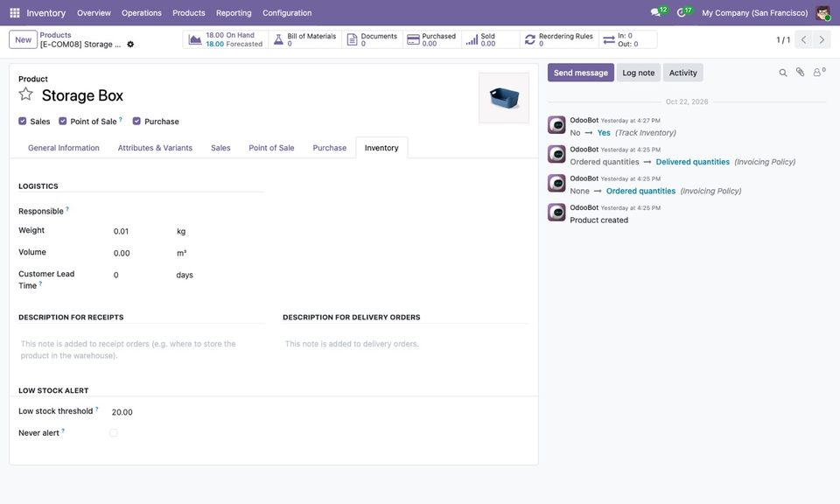
Task: Click the Send message button
Action: point(581,73)
